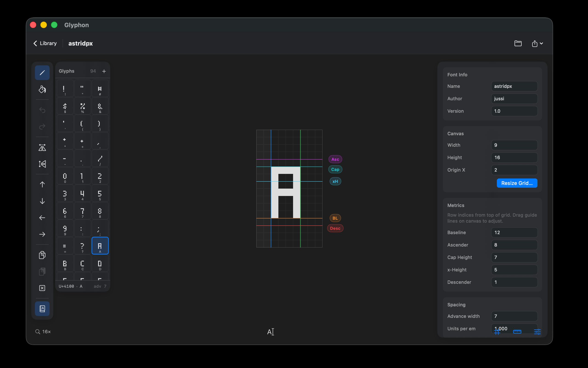Viewport: 588px width, 368px height.
Task: Click the Baseline metric field
Action: pos(514,233)
